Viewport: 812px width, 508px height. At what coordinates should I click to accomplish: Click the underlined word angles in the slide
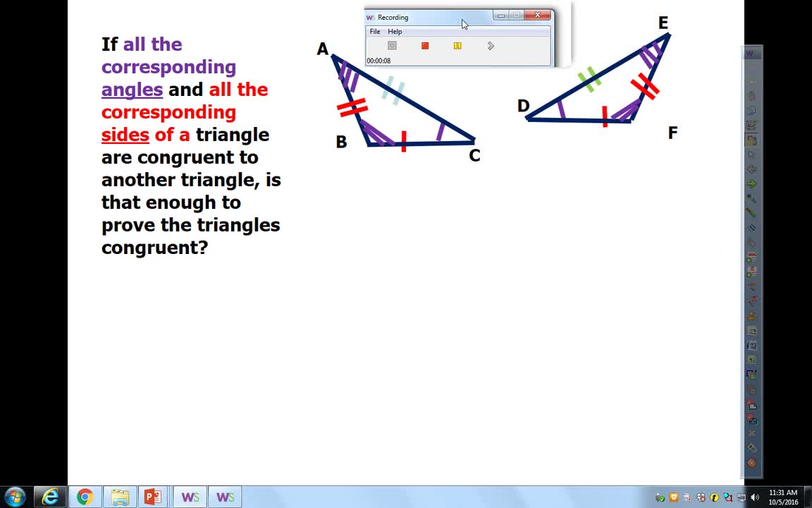point(131,90)
